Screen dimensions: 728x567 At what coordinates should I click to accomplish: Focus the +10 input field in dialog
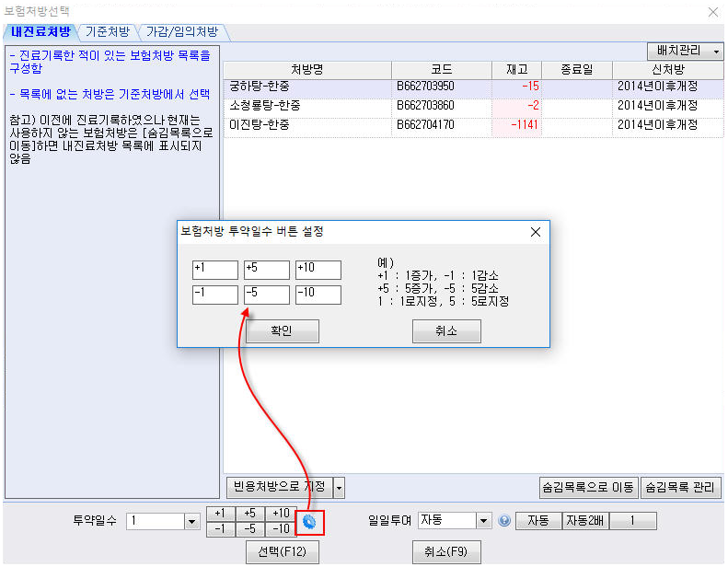coord(318,270)
